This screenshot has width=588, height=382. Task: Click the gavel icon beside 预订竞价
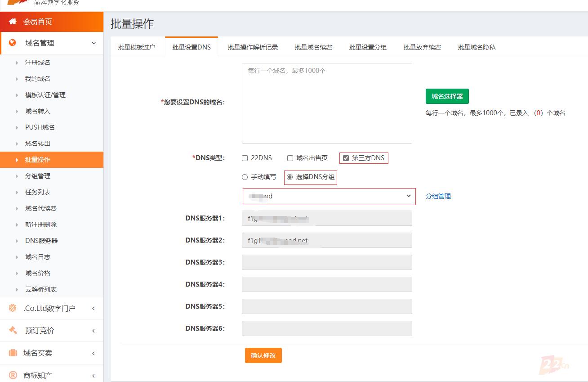13,330
